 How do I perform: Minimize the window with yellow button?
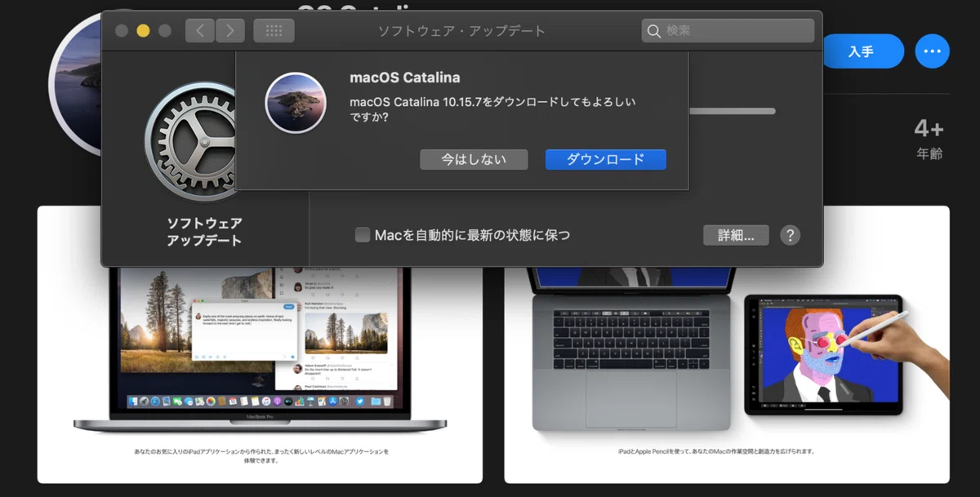tap(143, 31)
